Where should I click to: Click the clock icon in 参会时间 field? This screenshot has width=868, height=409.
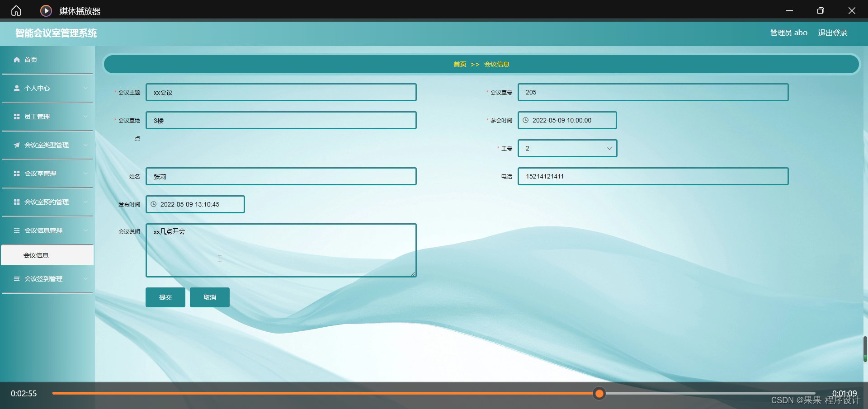(x=526, y=120)
